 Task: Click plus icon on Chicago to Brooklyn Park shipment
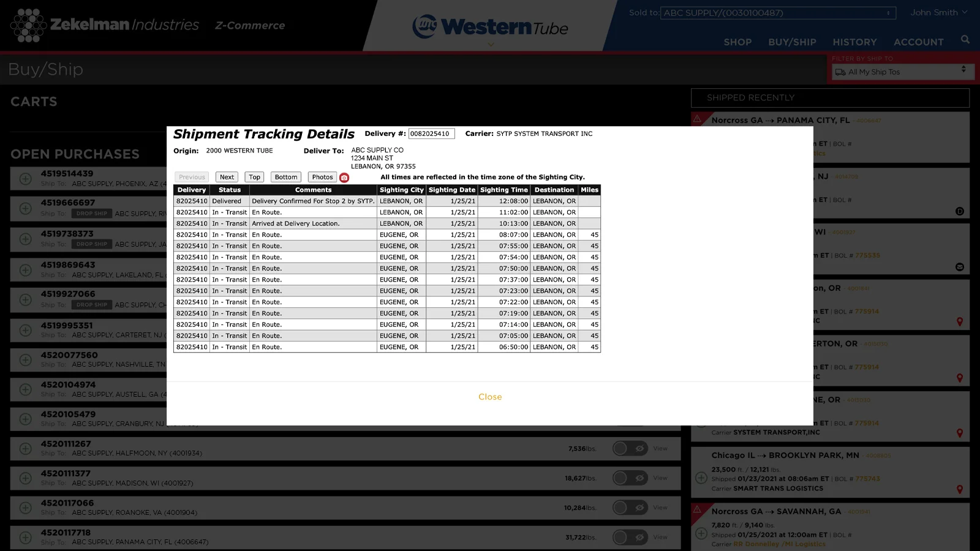[701, 478]
